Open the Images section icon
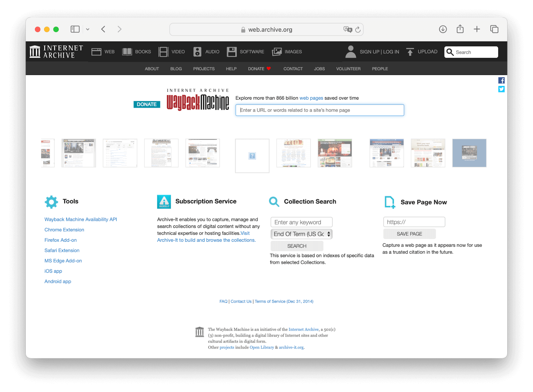The width and height of the screenshot is (533, 392). tap(277, 52)
